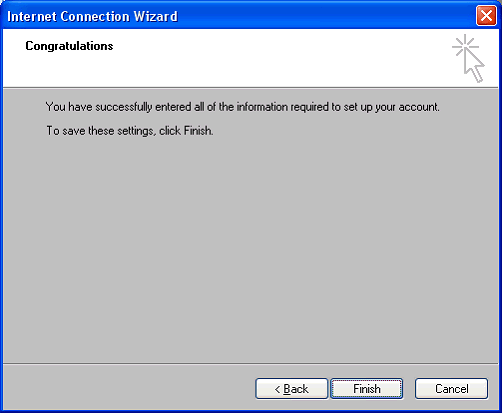Click the 'set up your account' phrase

tap(391, 107)
